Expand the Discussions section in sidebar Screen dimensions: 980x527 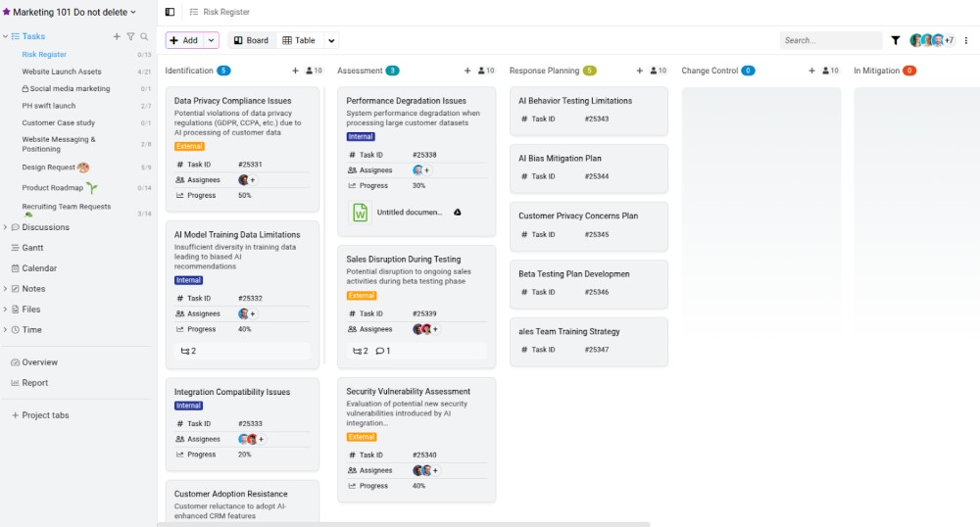(5, 227)
